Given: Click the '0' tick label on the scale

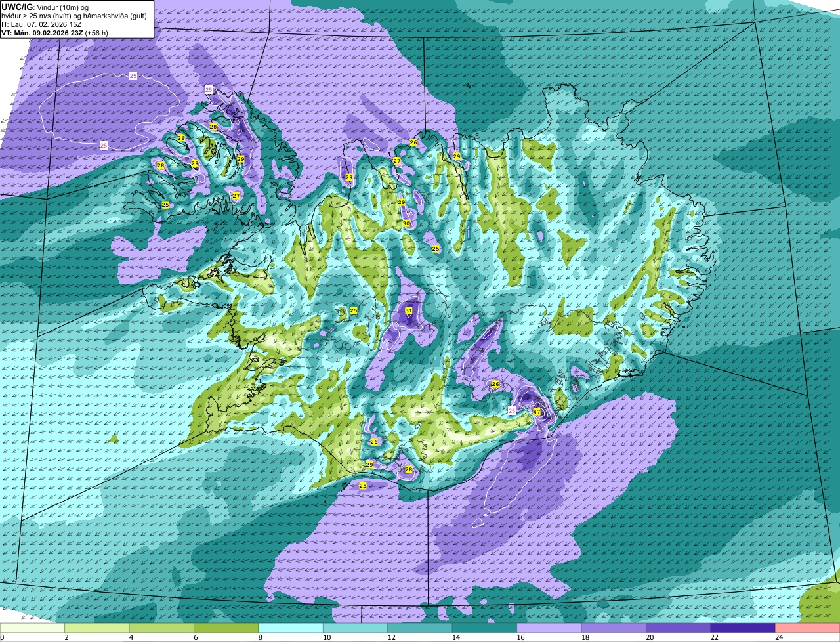Looking at the screenshot, I should [x=2, y=637].
